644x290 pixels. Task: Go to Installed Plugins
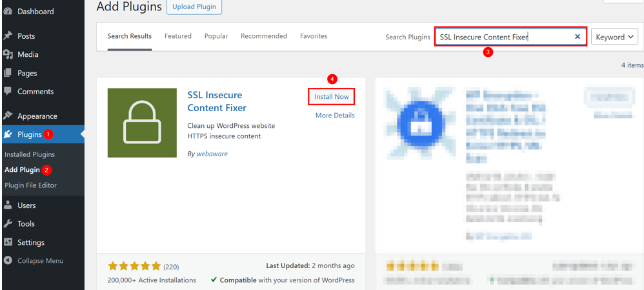point(30,154)
